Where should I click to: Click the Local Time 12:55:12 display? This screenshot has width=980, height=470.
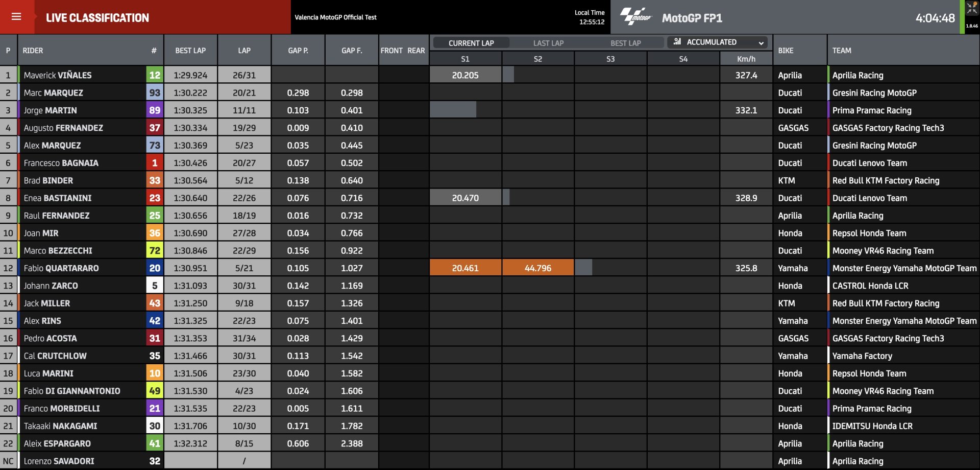(590, 17)
